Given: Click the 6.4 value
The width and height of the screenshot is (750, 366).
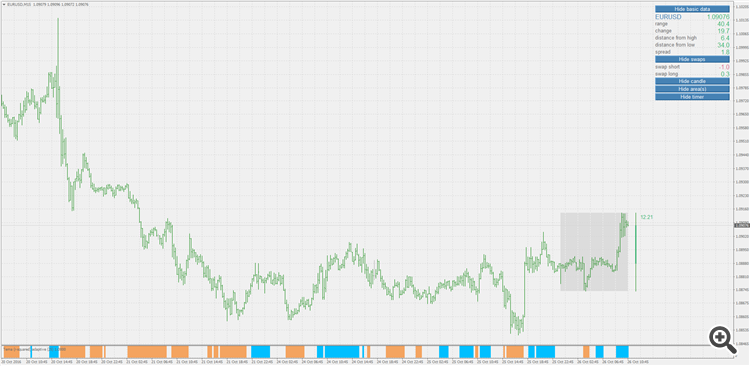Looking at the screenshot, I should tap(725, 38).
